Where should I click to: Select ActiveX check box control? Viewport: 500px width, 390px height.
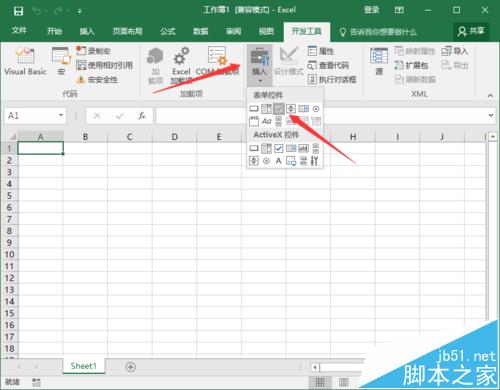coord(279,148)
